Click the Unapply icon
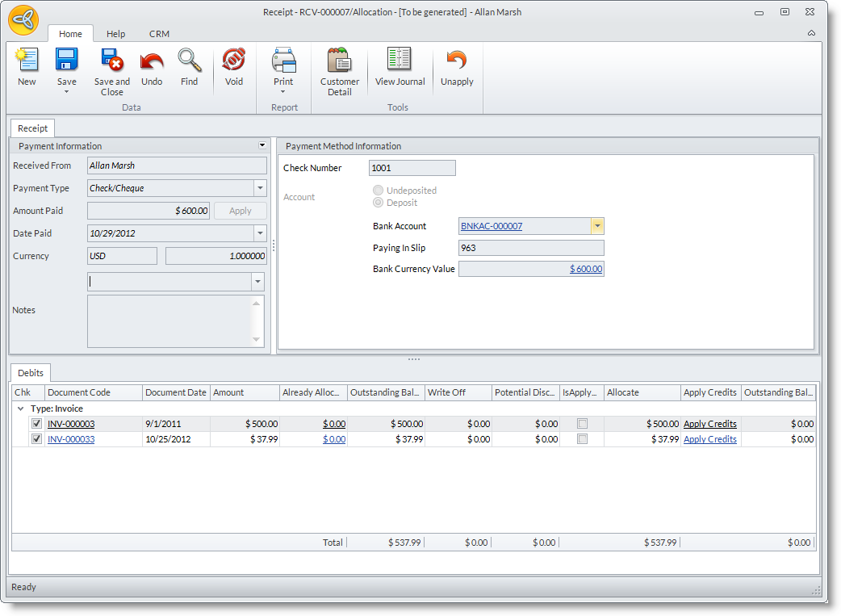This screenshot has height=616, width=841. click(457, 61)
